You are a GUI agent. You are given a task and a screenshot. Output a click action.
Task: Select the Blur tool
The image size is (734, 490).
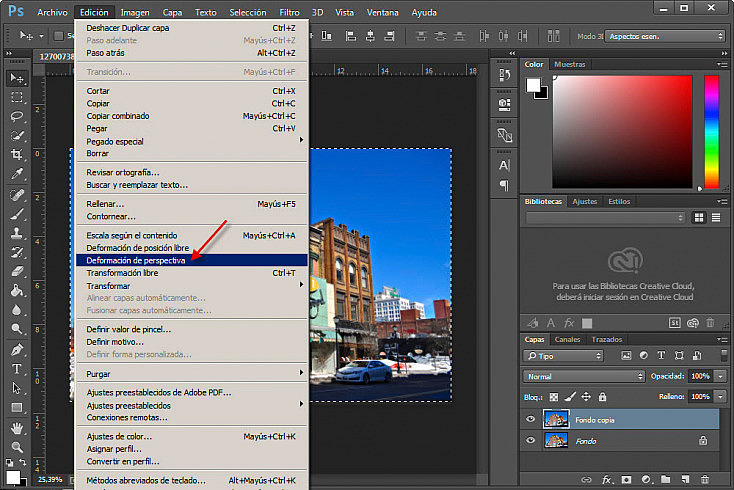17,310
